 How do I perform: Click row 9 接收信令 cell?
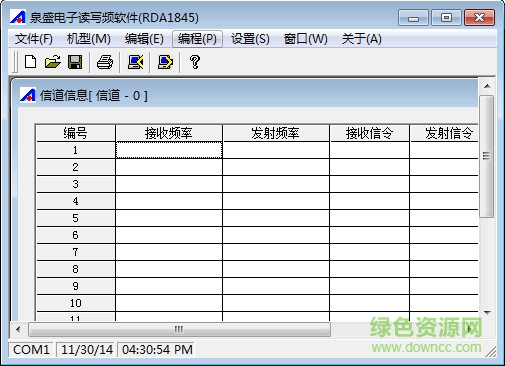click(369, 286)
